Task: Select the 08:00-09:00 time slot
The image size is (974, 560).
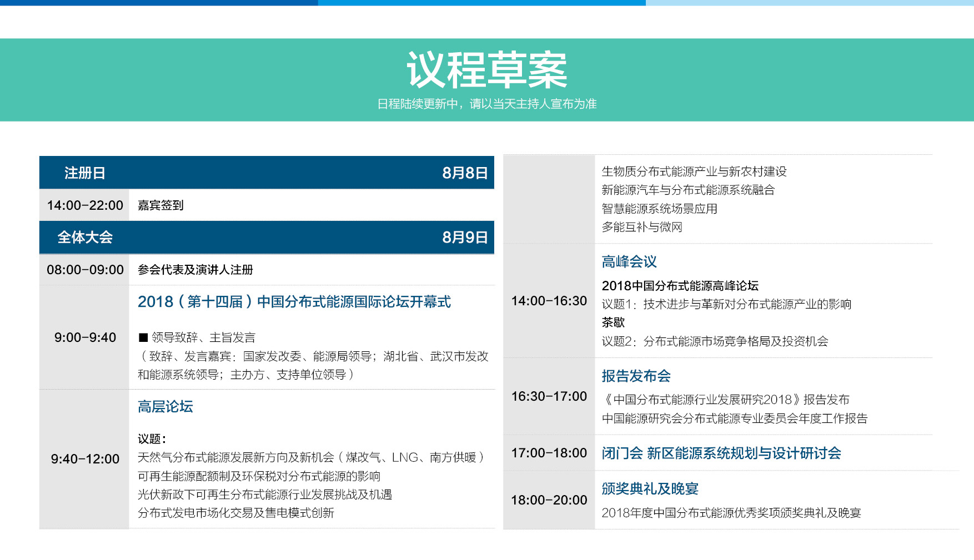Action: point(85,270)
